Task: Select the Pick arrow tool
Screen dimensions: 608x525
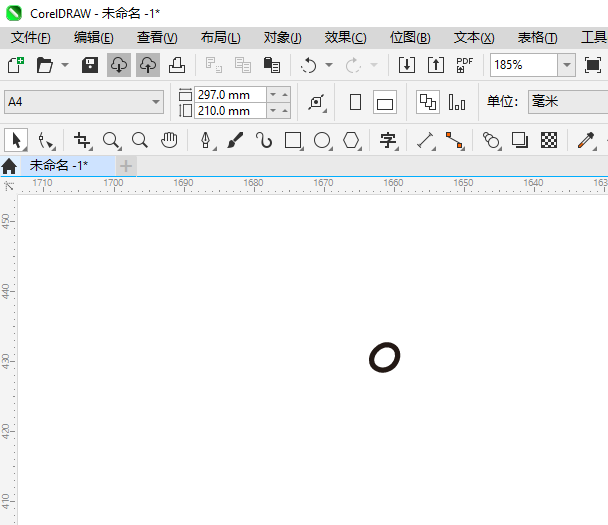Action: click(16, 140)
